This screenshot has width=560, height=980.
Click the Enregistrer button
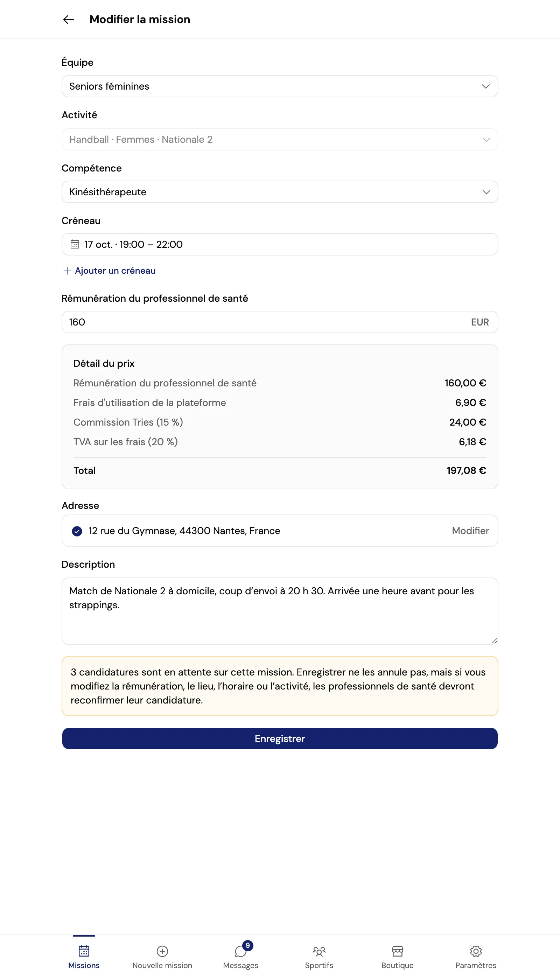pyautogui.click(x=280, y=738)
